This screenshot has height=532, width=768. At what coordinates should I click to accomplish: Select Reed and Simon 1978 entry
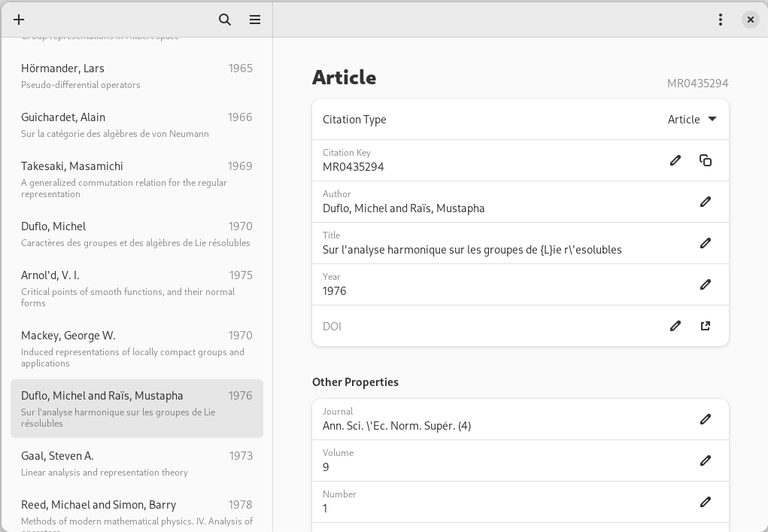coord(137,512)
